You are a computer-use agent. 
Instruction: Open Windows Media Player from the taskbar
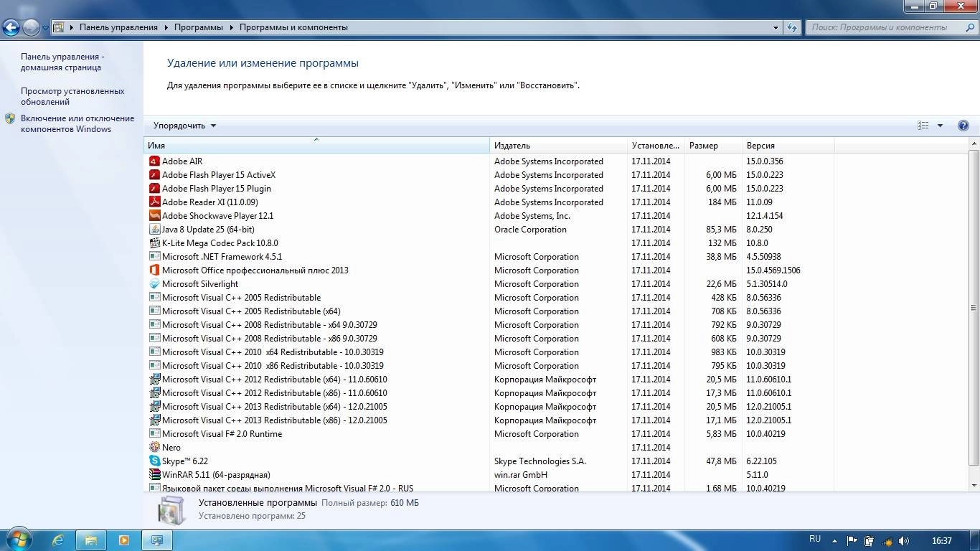click(x=124, y=540)
